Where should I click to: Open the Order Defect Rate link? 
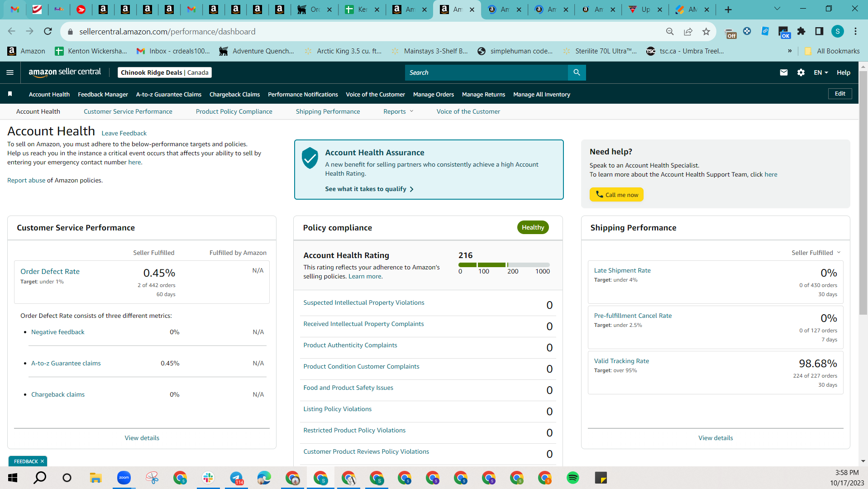[x=50, y=271]
